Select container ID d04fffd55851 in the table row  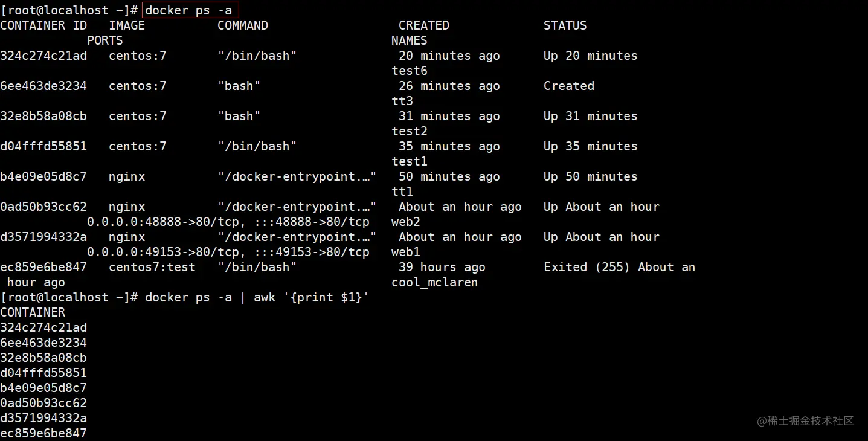[x=43, y=146]
